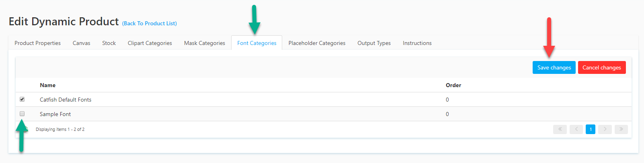This screenshot has width=644, height=163.
Task: Click the Save changes button
Action: [x=554, y=67]
